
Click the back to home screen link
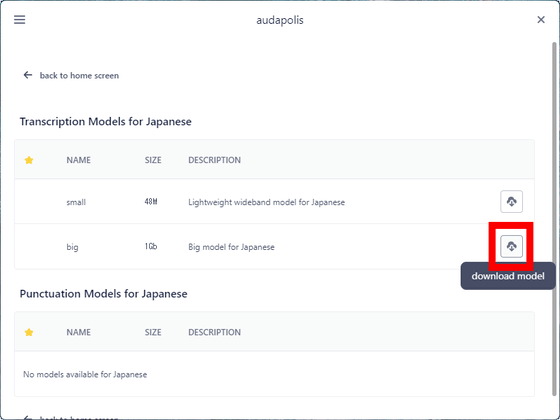click(x=71, y=75)
